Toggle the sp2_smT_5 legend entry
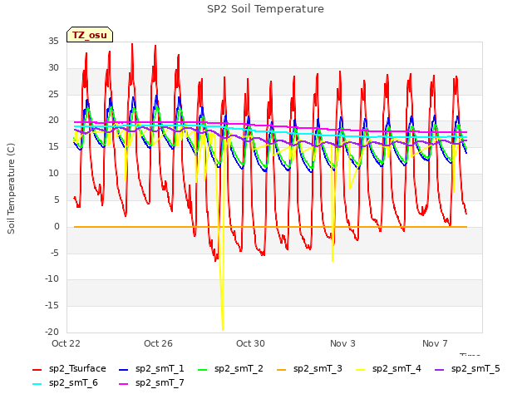 467,369
